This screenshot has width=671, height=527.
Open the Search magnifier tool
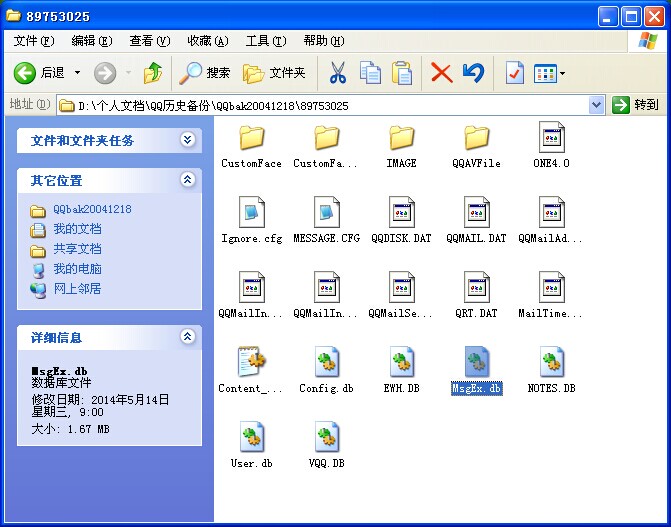coord(204,73)
